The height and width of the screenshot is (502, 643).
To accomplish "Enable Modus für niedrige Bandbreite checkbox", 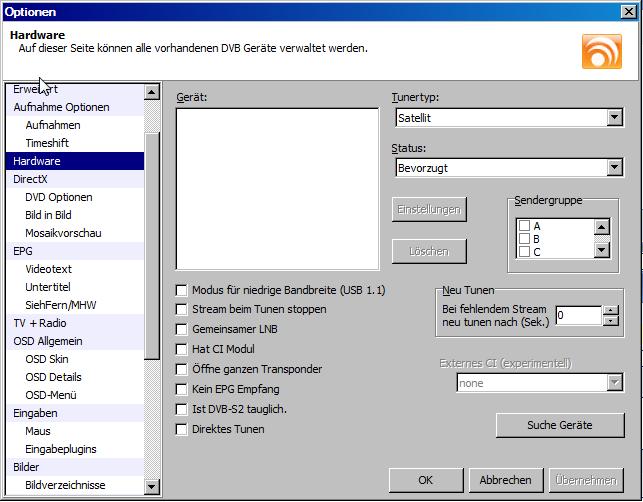I will pyautogui.click(x=182, y=290).
